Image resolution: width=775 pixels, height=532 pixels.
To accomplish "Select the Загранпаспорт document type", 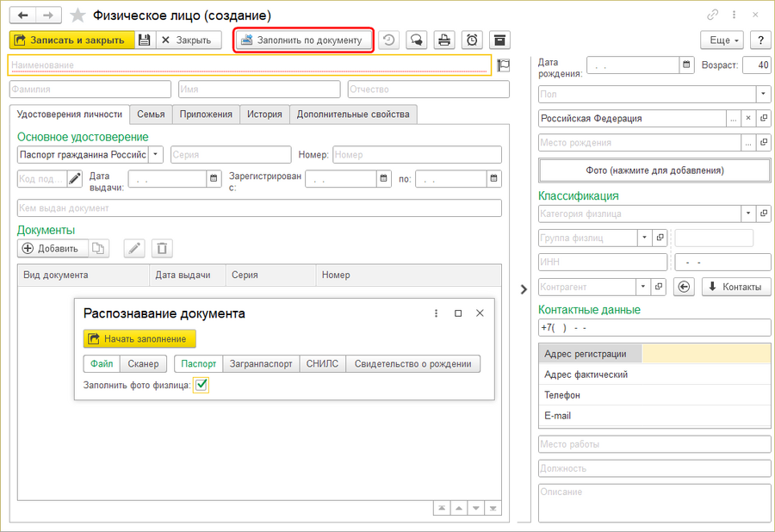I will click(x=262, y=364).
